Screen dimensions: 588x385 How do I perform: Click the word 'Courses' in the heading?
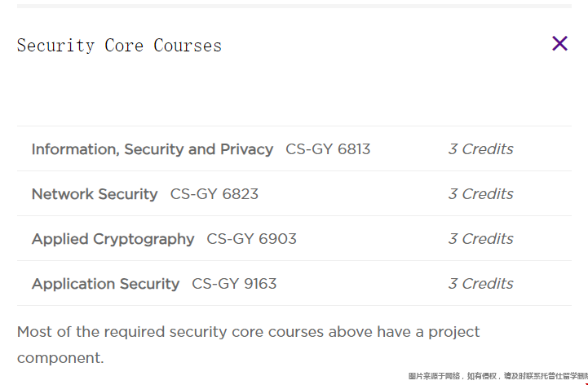[x=188, y=46]
